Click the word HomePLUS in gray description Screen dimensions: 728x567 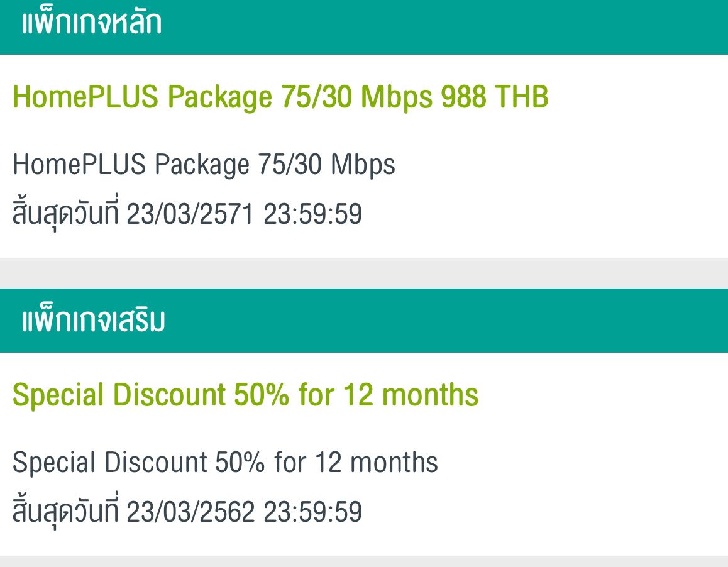click(79, 165)
